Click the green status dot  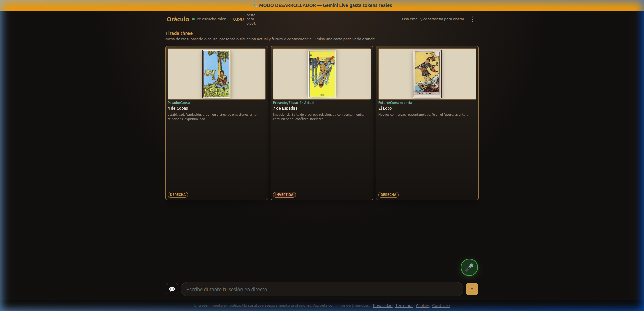coord(193,19)
